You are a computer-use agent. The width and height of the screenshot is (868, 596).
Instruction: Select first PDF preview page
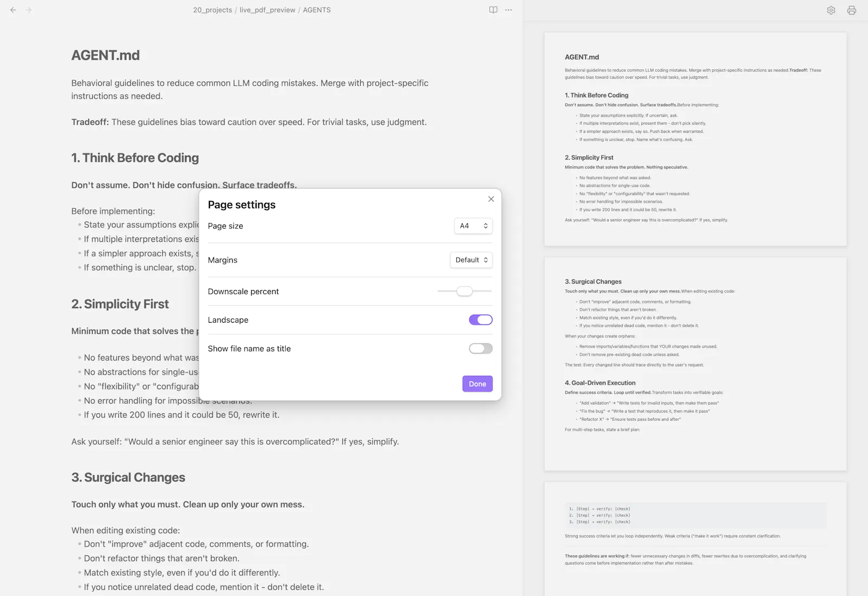click(x=695, y=139)
